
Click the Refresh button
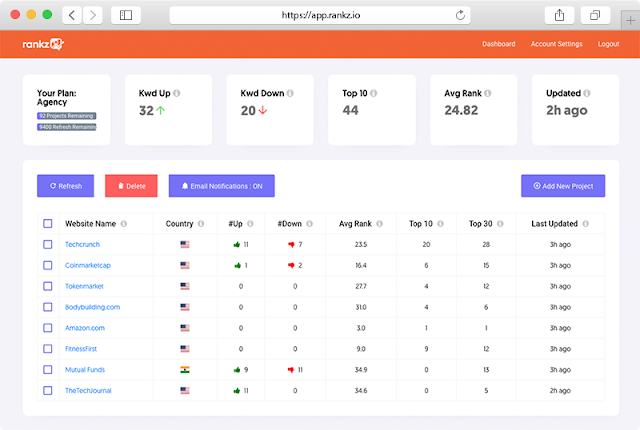[x=65, y=186]
